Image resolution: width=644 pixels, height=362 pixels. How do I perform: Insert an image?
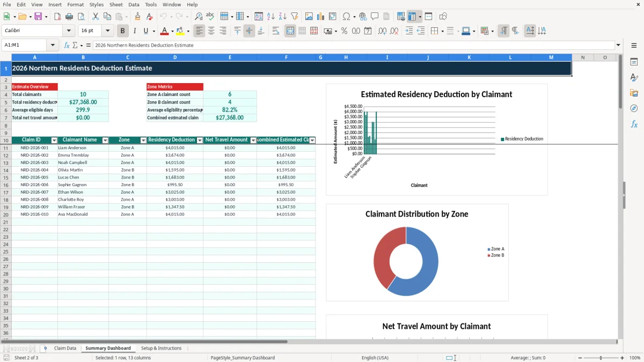pyautogui.click(x=309, y=17)
